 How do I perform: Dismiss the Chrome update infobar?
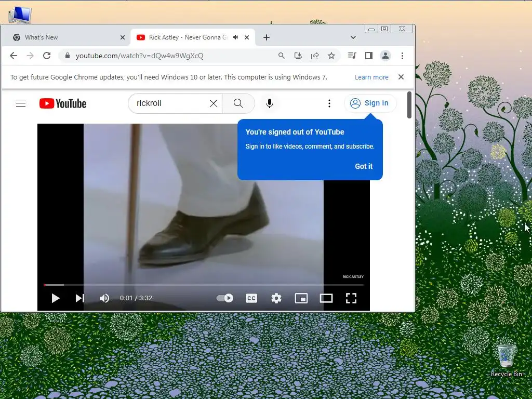pyautogui.click(x=401, y=77)
